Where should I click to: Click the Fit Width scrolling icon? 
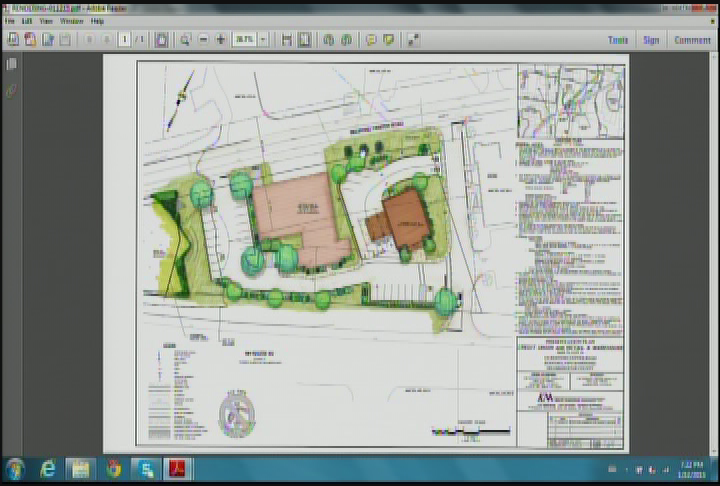click(x=287, y=40)
